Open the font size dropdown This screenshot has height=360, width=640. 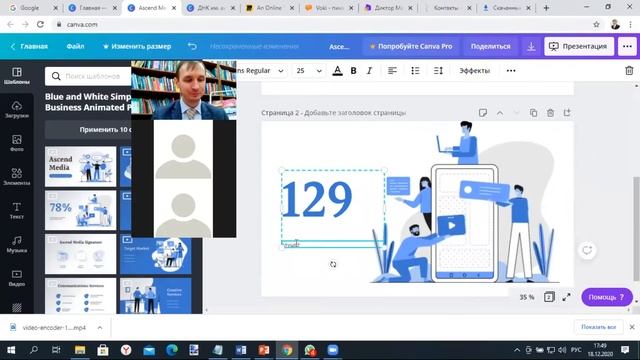click(309, 71)
